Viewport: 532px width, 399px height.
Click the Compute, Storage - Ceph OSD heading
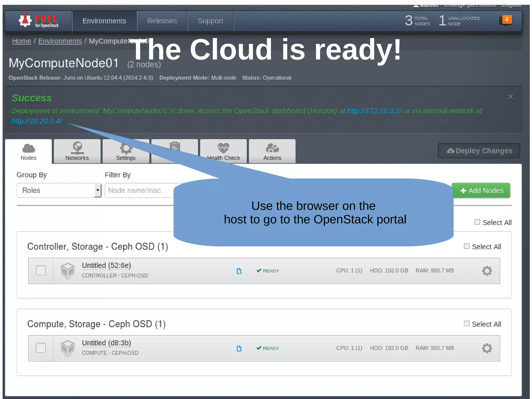click(96, 324)
